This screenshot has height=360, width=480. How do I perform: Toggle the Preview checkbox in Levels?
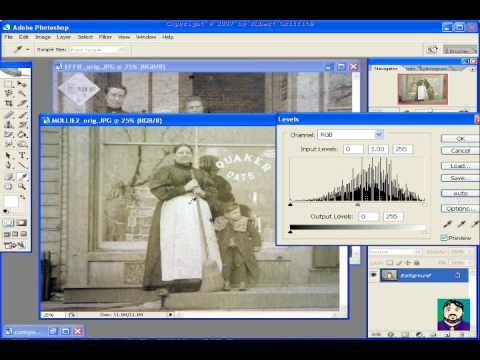444,238
